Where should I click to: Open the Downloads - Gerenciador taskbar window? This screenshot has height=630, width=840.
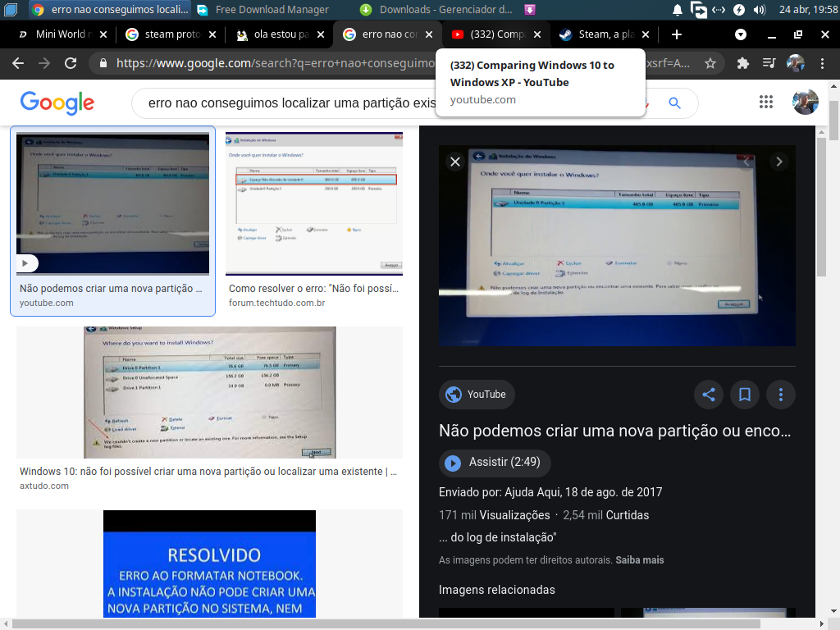436,10
